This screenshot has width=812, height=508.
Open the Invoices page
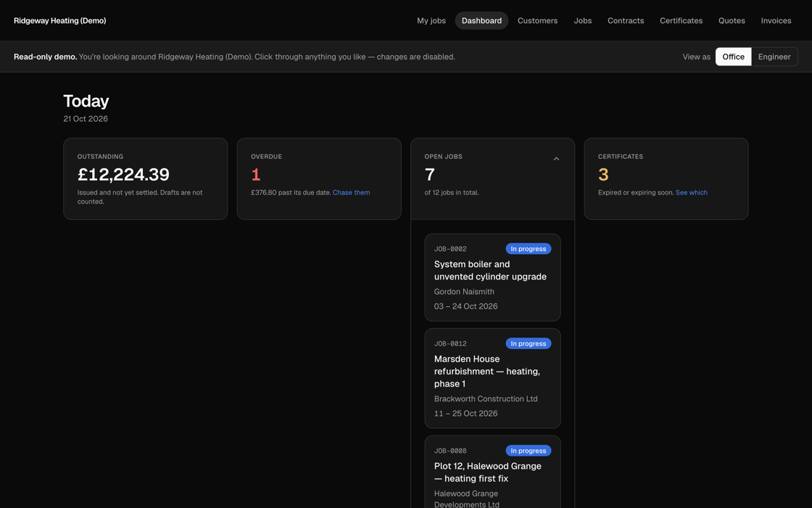[x=776, y=21]
